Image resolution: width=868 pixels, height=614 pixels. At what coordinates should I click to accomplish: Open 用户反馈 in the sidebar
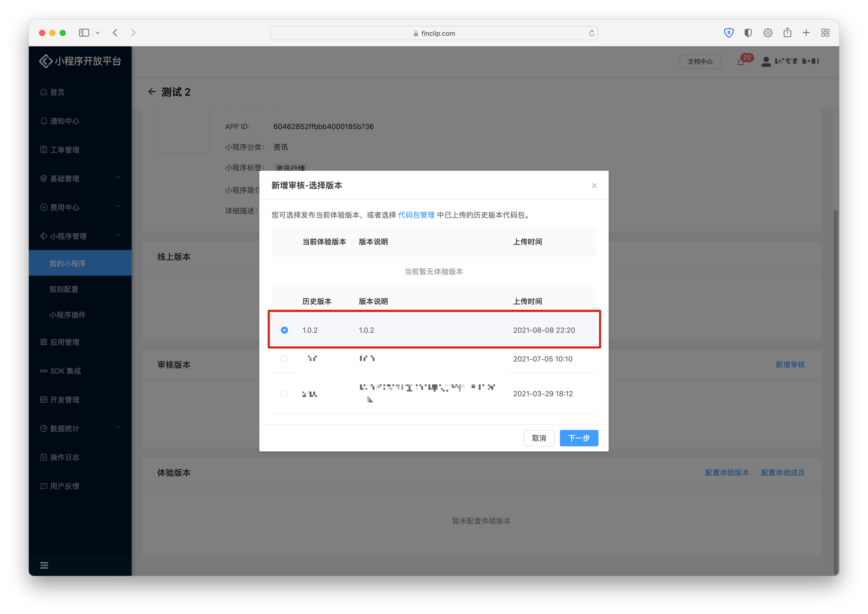(80, 486)
